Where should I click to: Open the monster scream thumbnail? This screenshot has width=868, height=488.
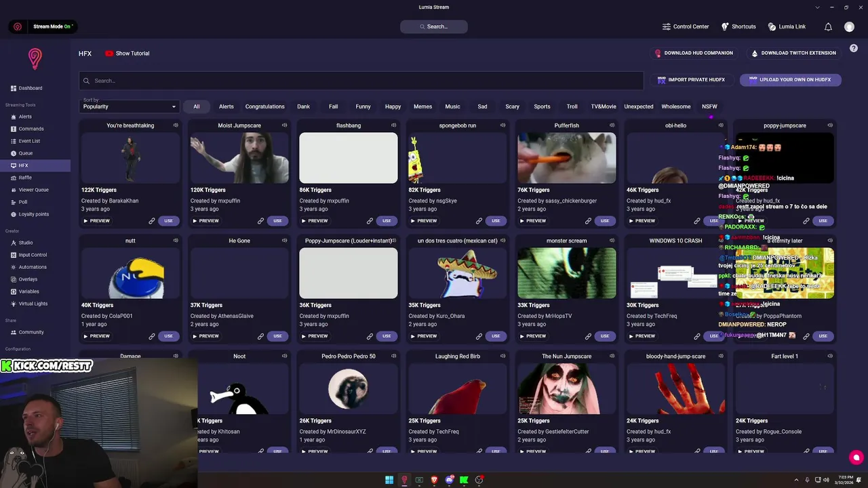pos(567,273)
